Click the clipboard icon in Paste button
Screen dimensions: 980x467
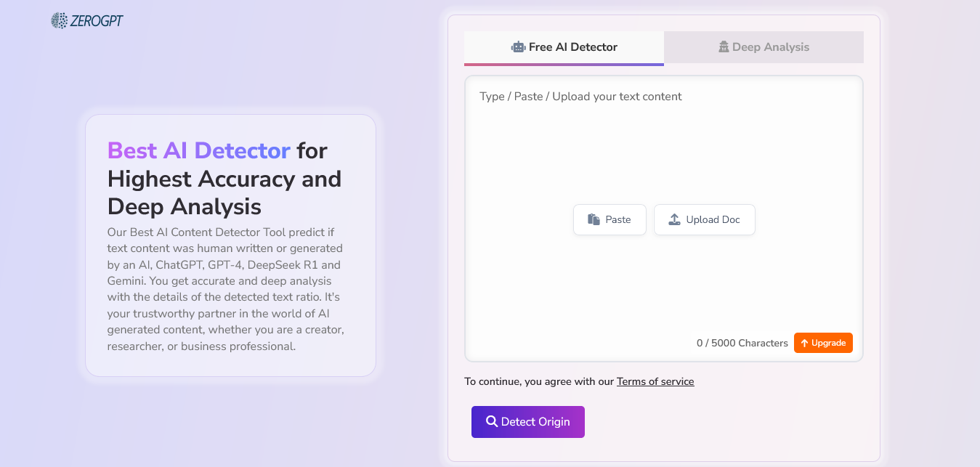tap(594, 219)
